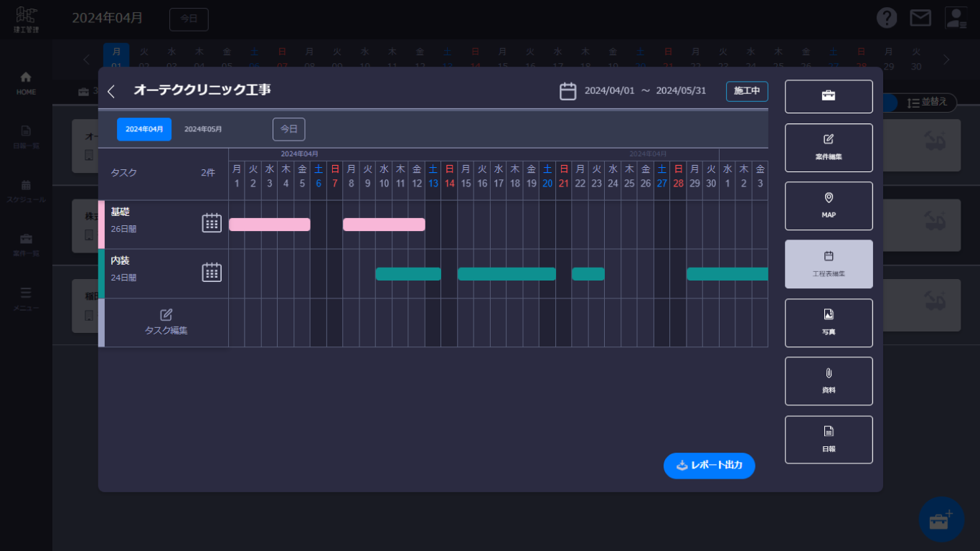Screen dimensions: 980x551
Task: Open the briefcase list sidebar item
Action: tap(26, 244)
